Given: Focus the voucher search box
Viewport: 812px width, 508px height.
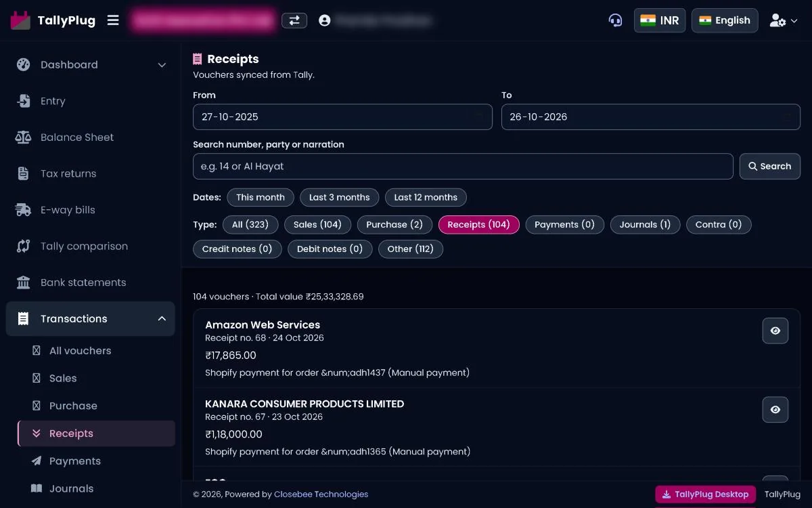Looking at the screenshot, I should [463, 166].
